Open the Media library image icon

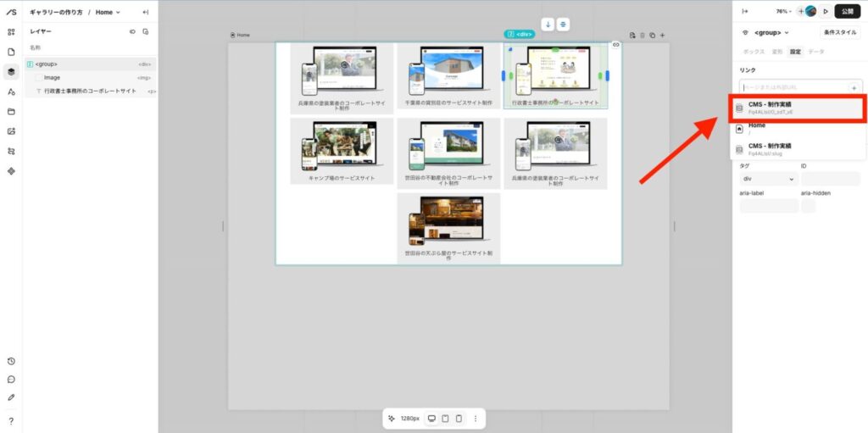[x=11, y=131]
